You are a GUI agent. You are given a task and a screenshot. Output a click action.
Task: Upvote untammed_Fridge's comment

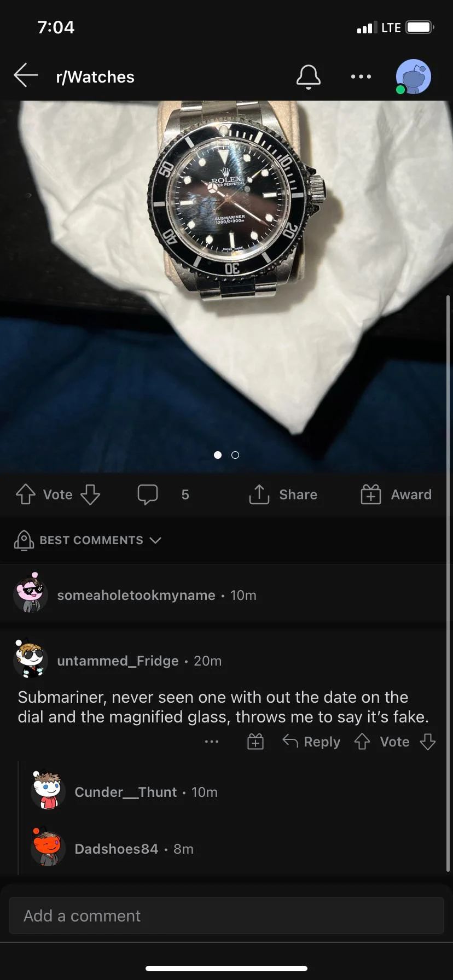362,742
